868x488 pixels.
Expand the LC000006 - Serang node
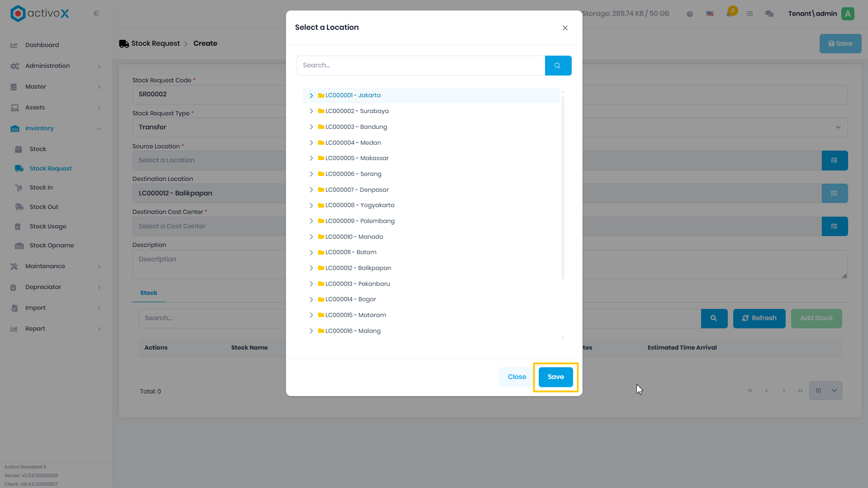tap(311, 174)
